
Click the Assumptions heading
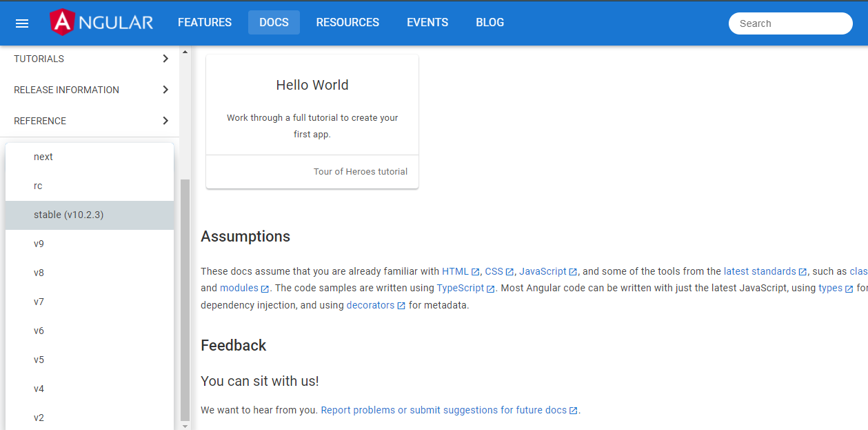click(x=245, y=236)
